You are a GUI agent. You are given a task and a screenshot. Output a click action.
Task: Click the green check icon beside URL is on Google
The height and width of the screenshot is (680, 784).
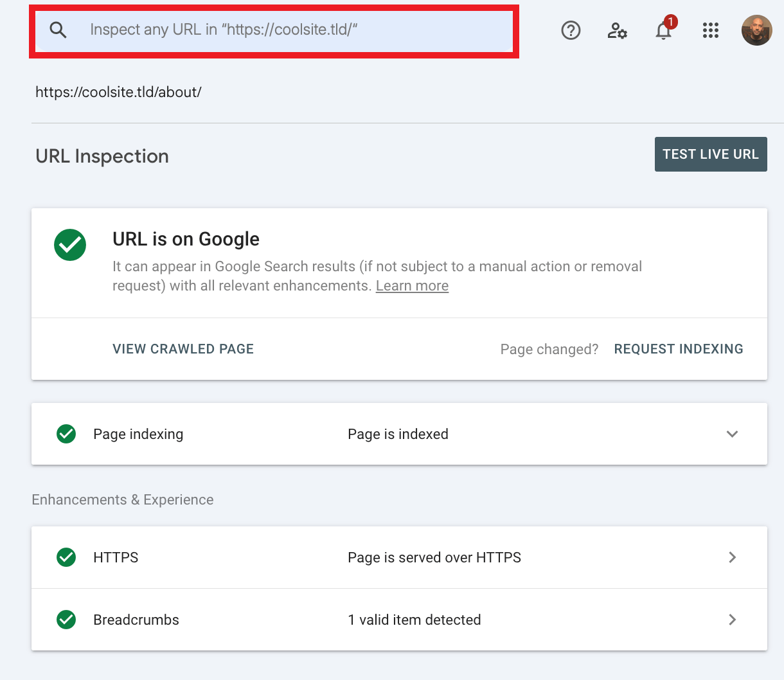[69, 245]
